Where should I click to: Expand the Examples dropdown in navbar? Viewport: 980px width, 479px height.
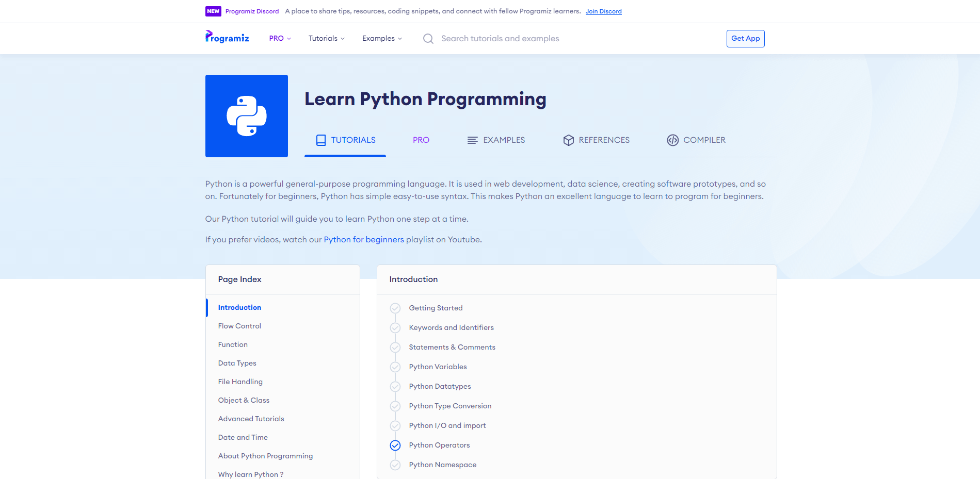tap(382, 39)
